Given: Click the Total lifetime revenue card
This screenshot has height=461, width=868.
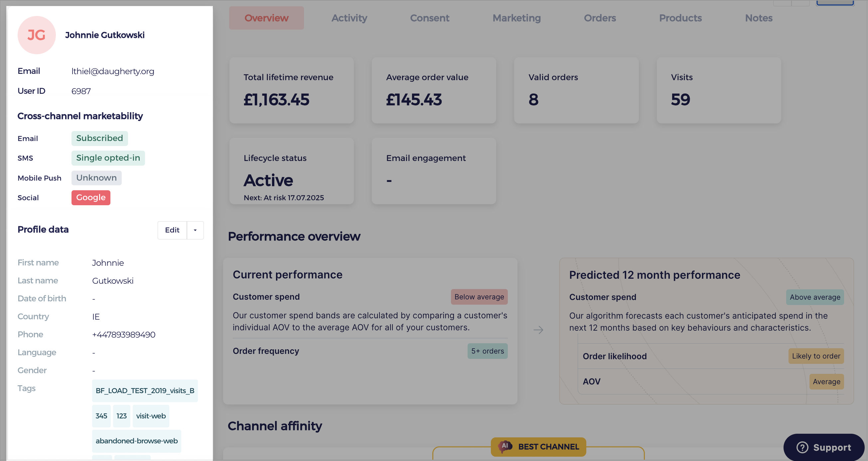Looking at the screenshot, I should pos(291,90).
